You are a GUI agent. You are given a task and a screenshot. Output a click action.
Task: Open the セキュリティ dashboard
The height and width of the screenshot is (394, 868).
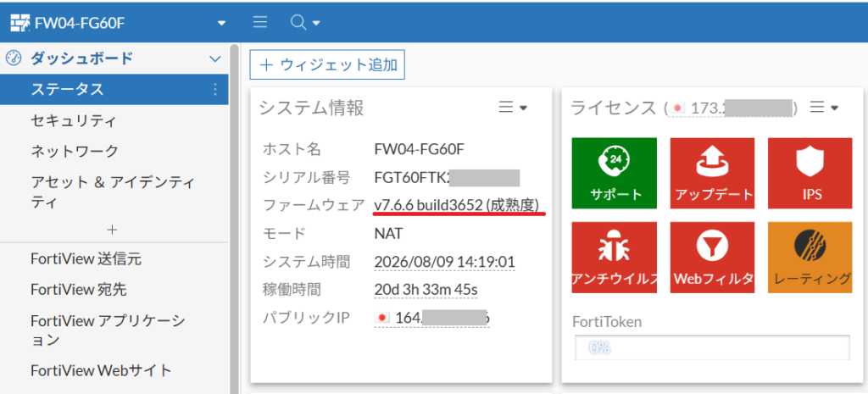pyautogui.click(x=73, y=120)
